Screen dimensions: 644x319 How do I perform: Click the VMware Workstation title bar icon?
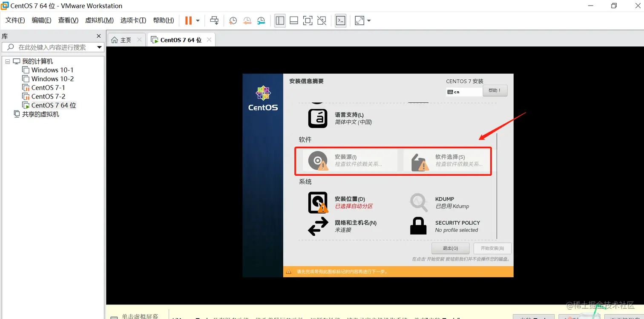(x=5, y=6)
